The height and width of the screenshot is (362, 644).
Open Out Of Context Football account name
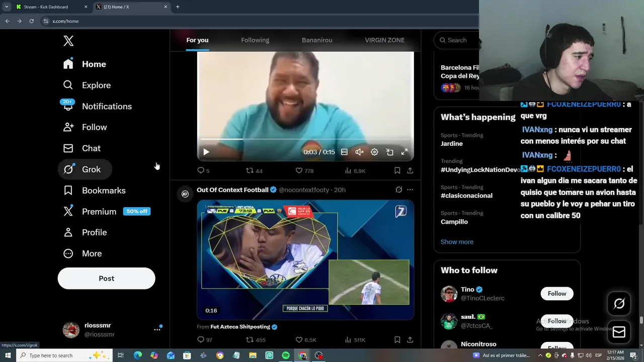point(232,190)
